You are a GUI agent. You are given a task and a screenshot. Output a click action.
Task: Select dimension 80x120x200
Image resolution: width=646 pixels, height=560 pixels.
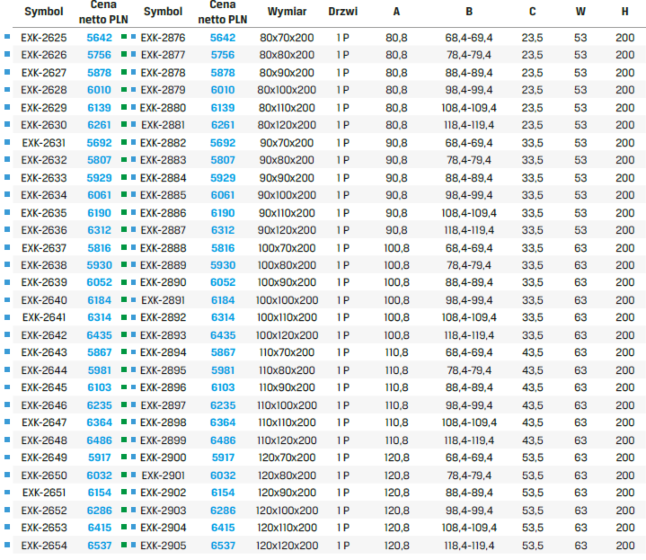[287, 125]
